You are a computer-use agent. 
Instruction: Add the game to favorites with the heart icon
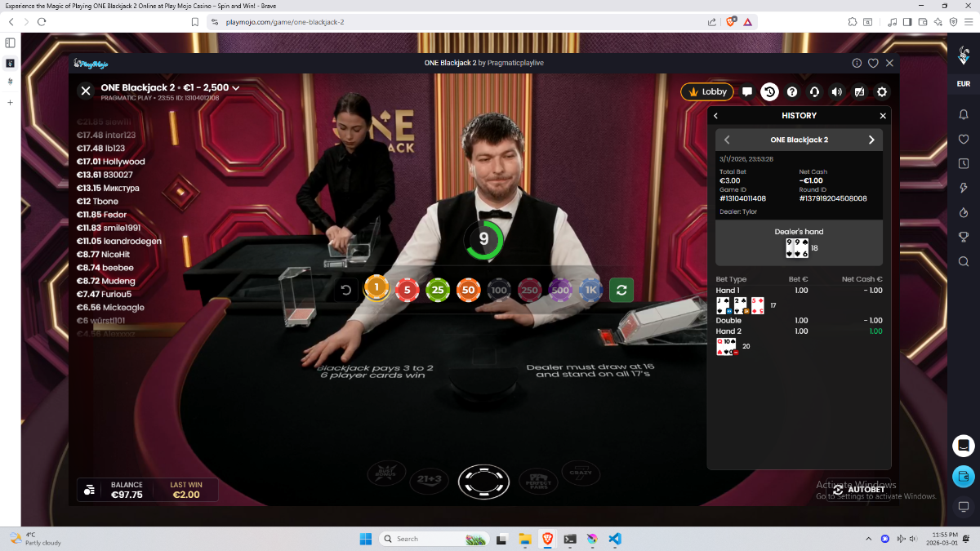coord(873,63)
